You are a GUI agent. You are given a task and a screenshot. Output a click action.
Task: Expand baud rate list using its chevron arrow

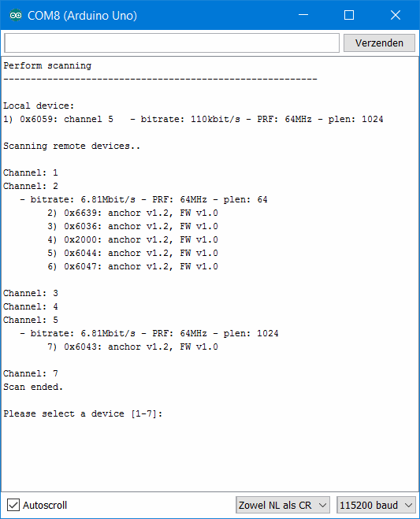(x=408, y=506)
